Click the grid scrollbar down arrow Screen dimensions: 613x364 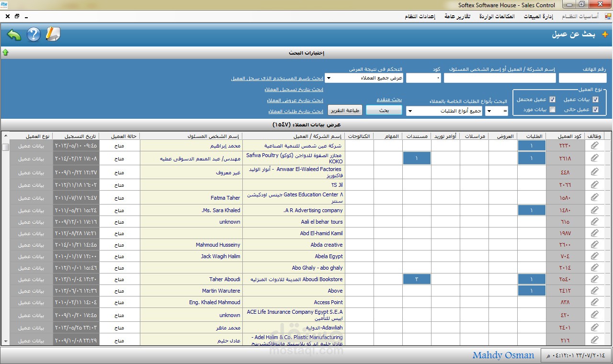coord(5,341)
